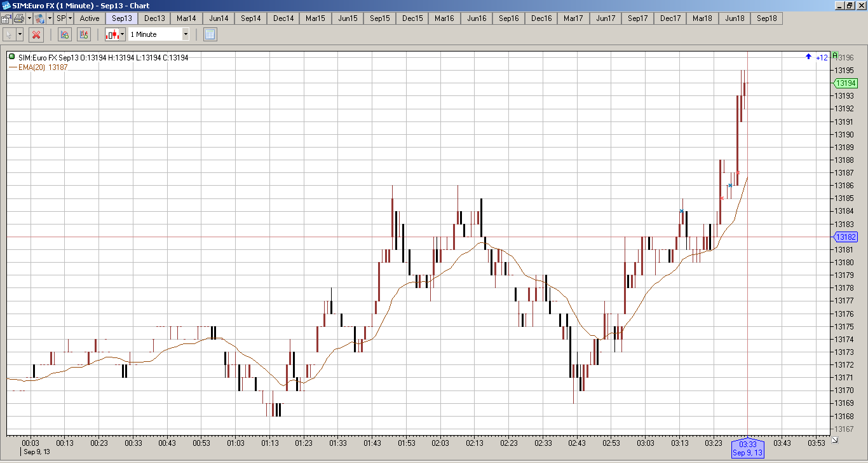Open the chart properties icon in top toolbar
The image size is (868, 463).
point(6,18)
